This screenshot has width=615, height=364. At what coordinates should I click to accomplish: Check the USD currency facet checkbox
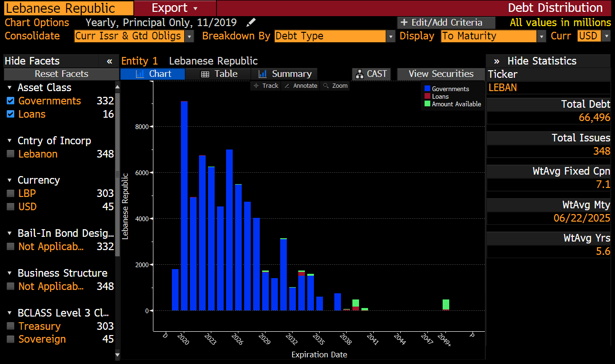(10, 206)
